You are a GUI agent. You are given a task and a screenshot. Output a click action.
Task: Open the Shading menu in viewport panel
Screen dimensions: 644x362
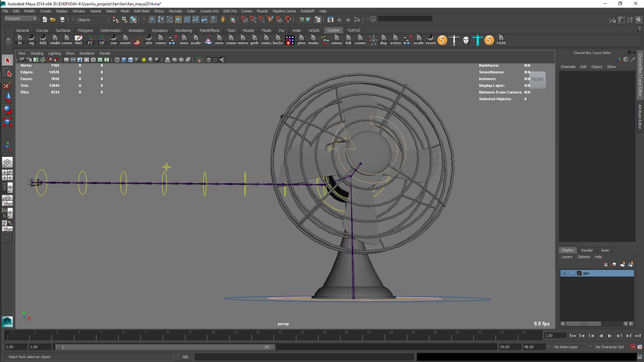(37, 53)
